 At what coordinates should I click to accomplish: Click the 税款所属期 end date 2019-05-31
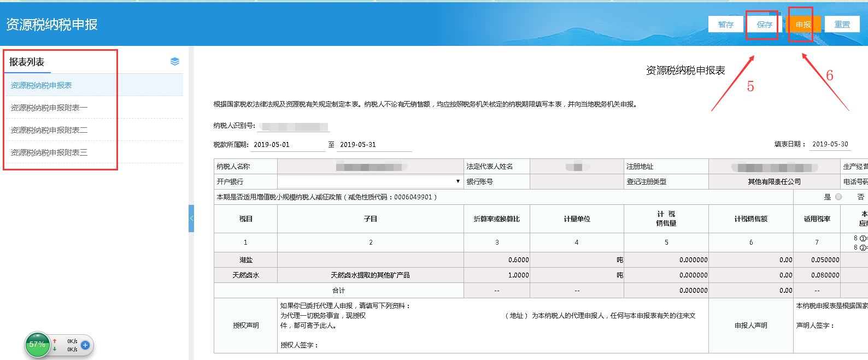pyautogui.click(x=374, y=145)
